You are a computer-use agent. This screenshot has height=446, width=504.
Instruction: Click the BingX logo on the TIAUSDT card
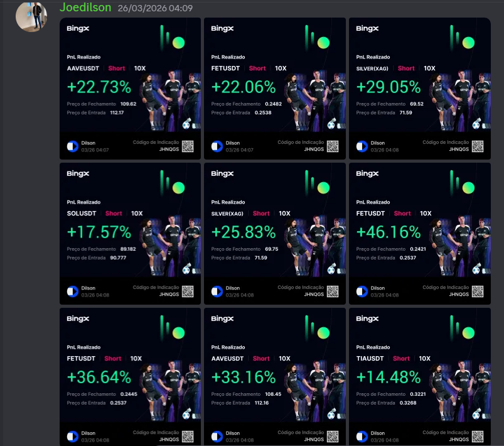tap(367, 318)
